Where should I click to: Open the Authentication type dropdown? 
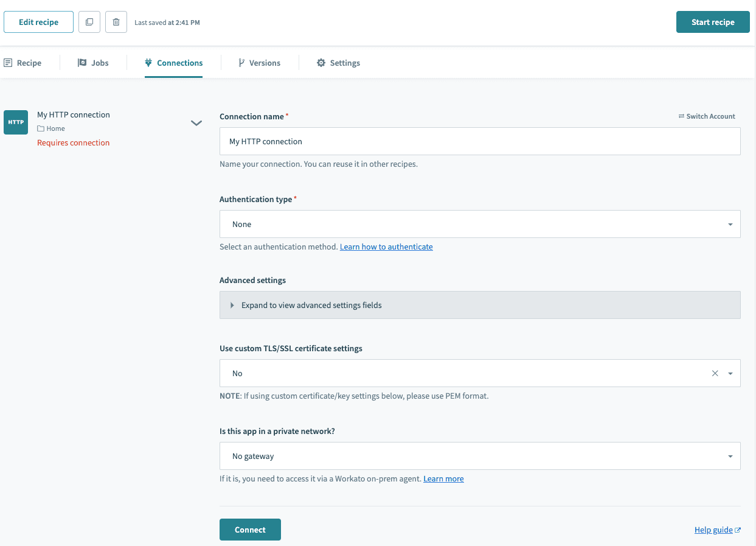pos(480,224)
